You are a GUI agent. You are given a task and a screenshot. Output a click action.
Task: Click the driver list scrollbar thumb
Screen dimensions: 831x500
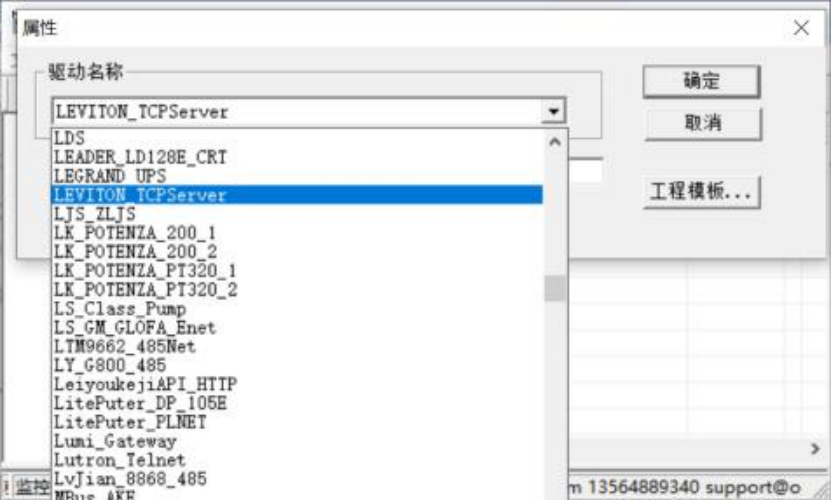point(555,289)
